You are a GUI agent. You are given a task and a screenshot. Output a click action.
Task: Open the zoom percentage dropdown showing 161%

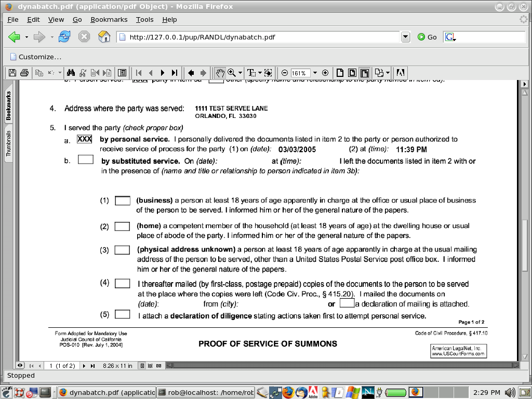click(315, 73)
